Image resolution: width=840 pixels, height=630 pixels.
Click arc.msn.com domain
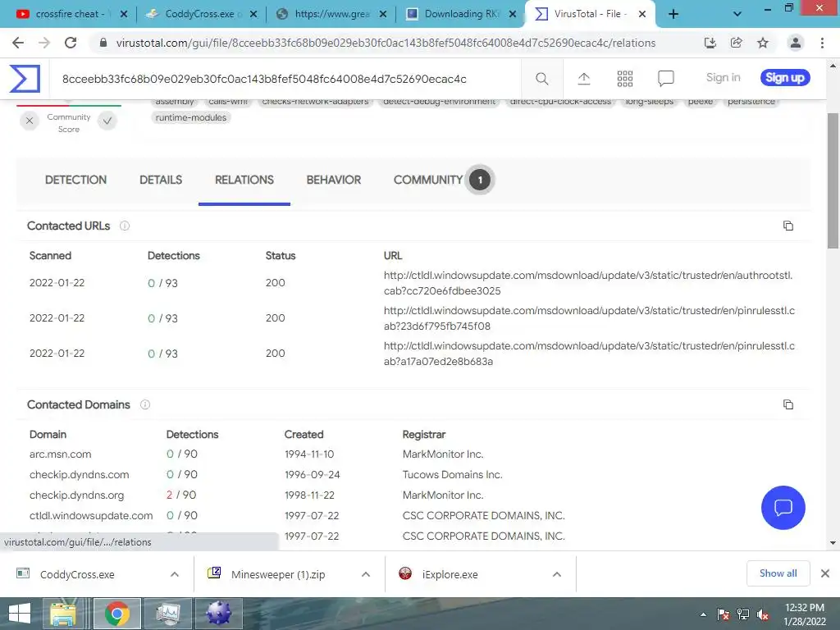click(x=60, y=454)
